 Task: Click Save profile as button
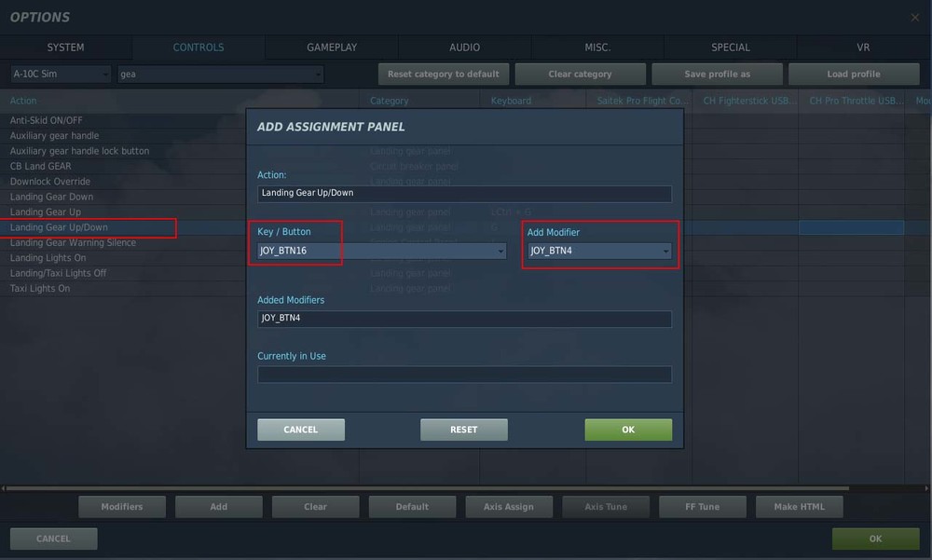tap(717, 74)
